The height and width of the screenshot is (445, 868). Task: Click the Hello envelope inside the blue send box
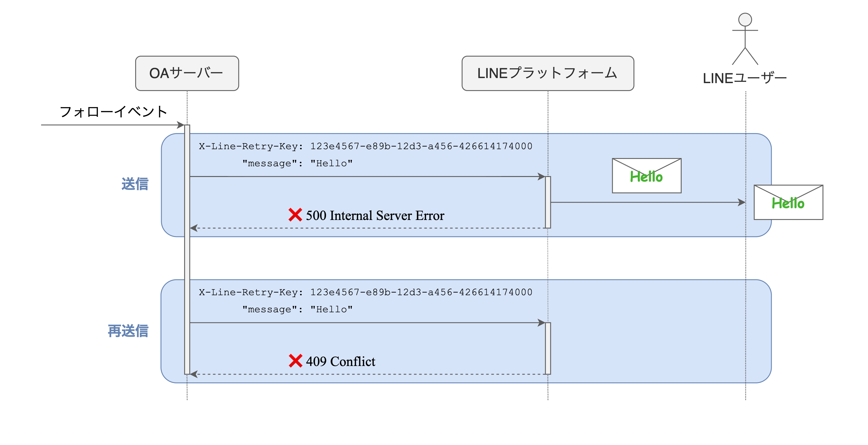coord(646,176)
